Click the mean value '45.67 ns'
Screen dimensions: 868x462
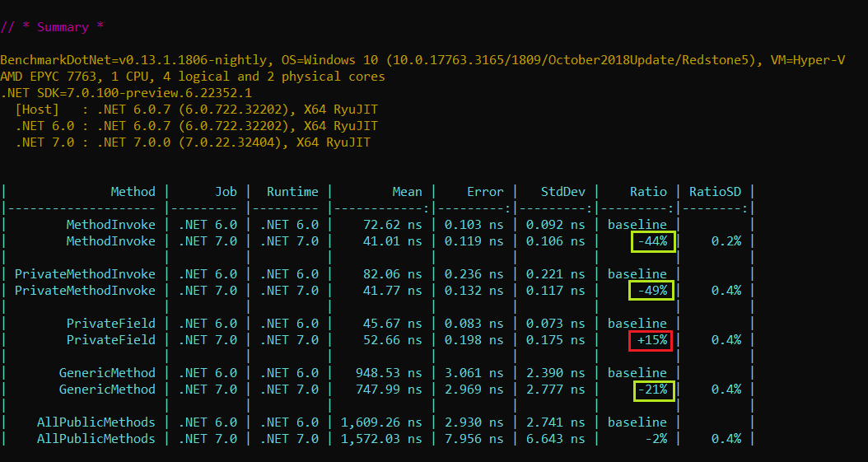coord(393,323)
